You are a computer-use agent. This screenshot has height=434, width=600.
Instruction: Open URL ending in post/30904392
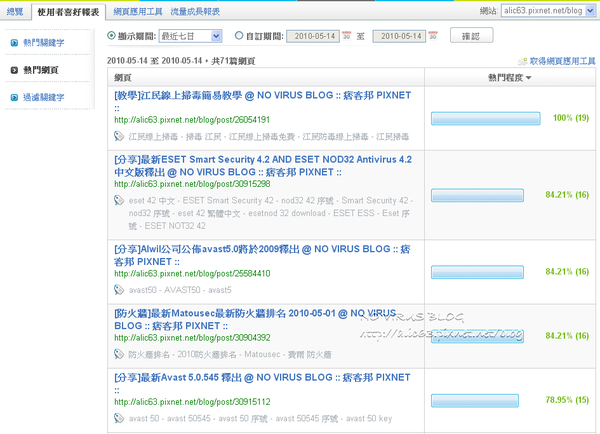[x=192, y=338]
